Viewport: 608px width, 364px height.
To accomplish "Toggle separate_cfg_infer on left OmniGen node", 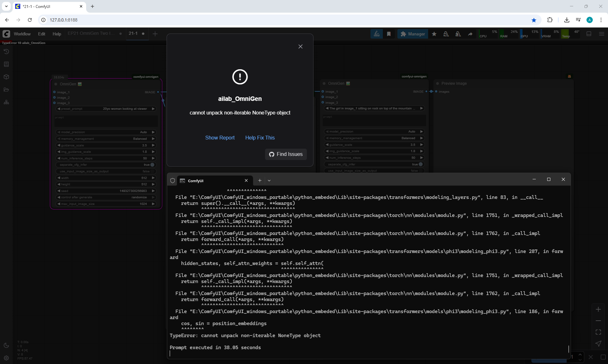I will tap(152, 165).
